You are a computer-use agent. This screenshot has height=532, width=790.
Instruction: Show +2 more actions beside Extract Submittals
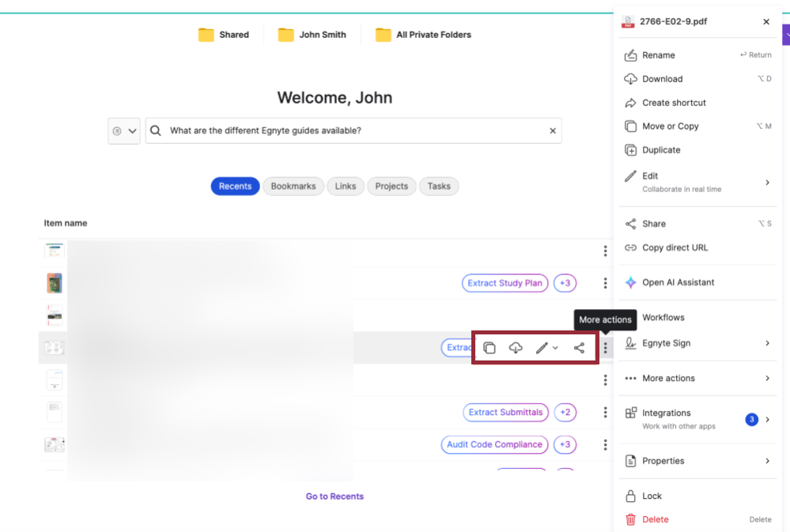coord(565,412)
